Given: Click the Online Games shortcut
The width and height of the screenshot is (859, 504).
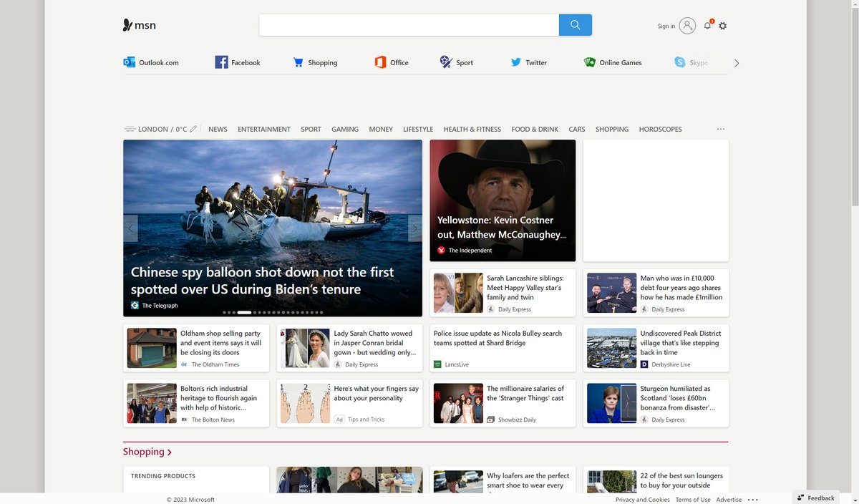Looking at the screenshot, I should click(613, 62).
